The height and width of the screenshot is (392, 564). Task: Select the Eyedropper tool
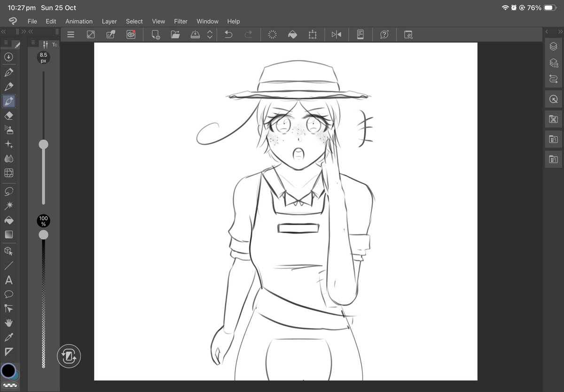(8, 337)
